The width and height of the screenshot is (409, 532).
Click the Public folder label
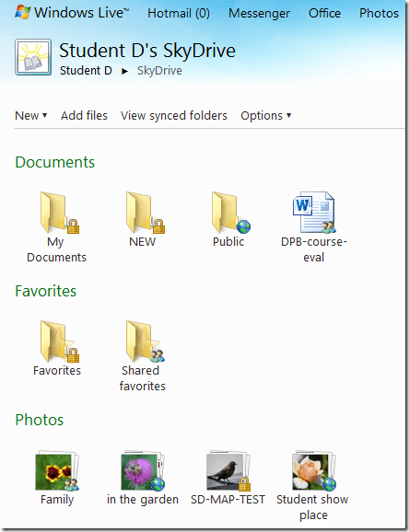click(x=228, y=242)
